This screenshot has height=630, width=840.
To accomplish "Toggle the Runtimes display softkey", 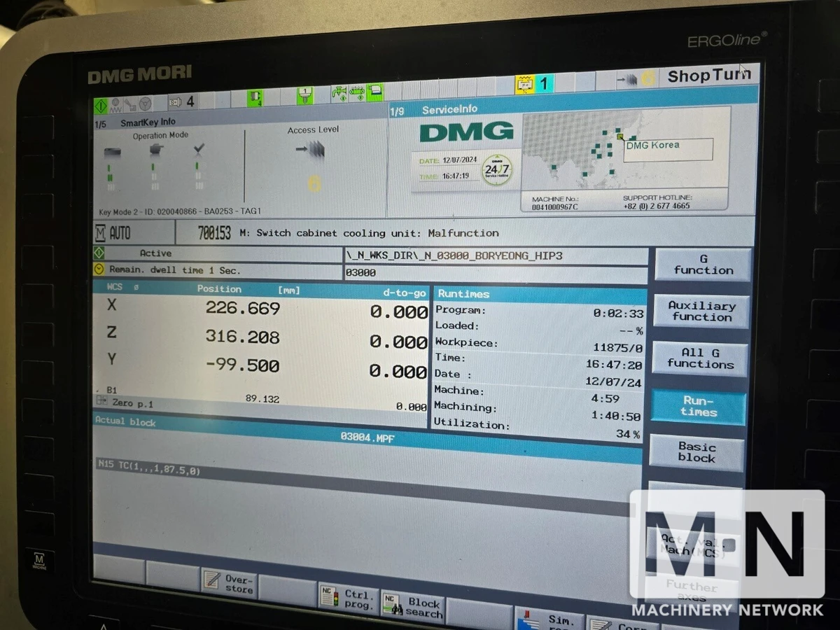I will pos(699,407).
